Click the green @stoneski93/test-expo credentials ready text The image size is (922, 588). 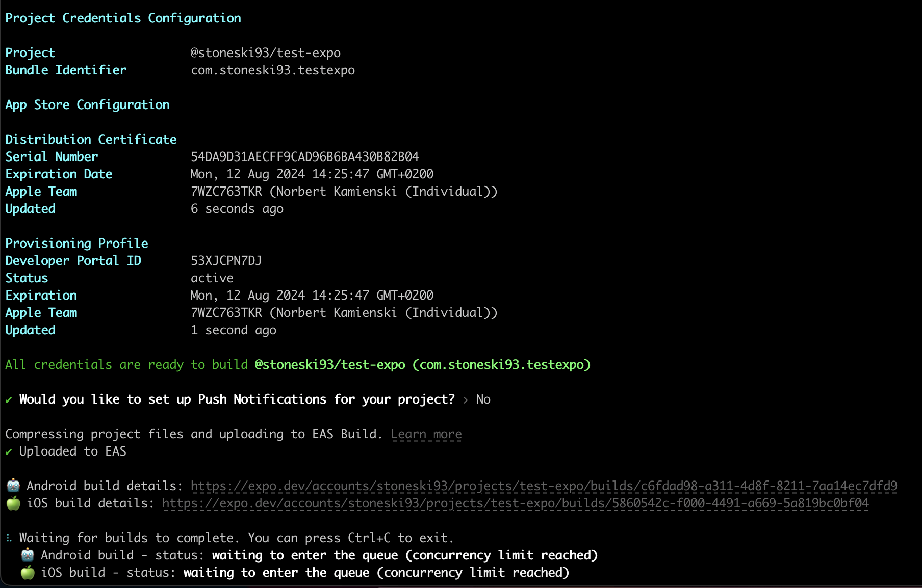422,365
